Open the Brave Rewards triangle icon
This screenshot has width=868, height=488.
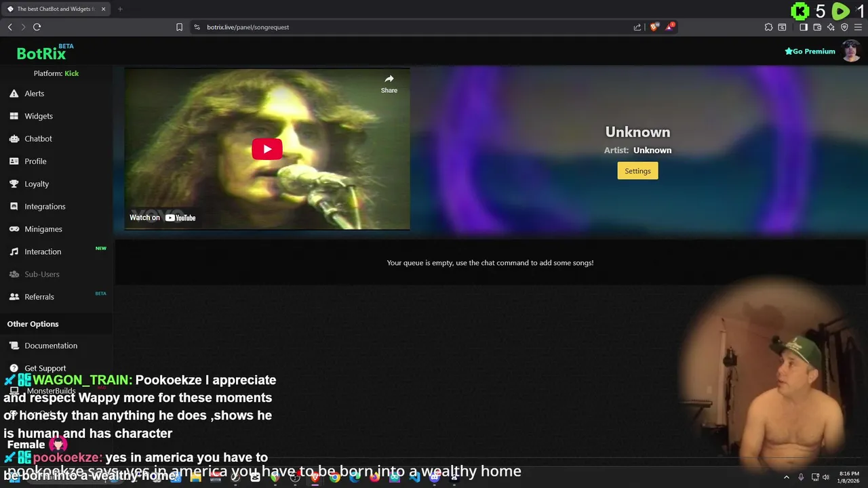pos(669,27)
